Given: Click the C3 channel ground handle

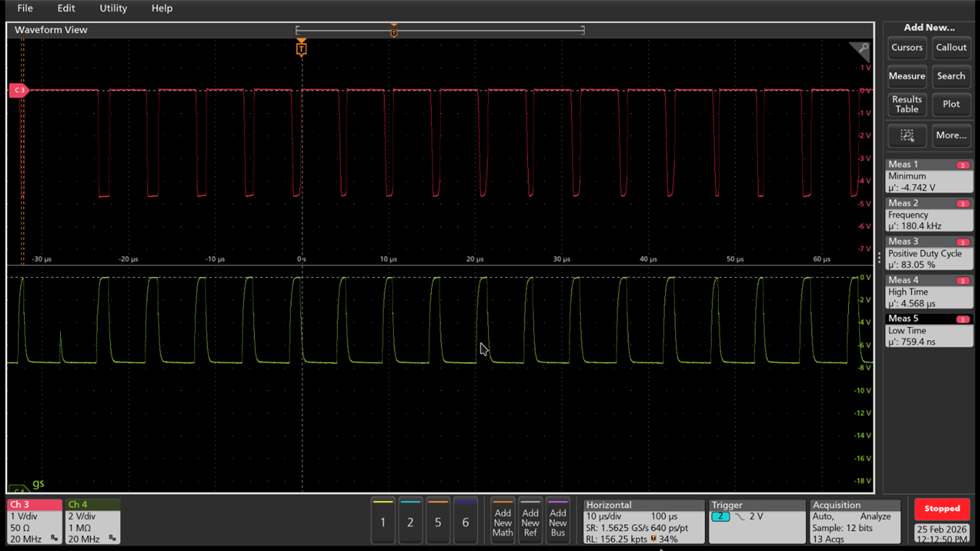Looking at the screenshot, I should (19, 90).
